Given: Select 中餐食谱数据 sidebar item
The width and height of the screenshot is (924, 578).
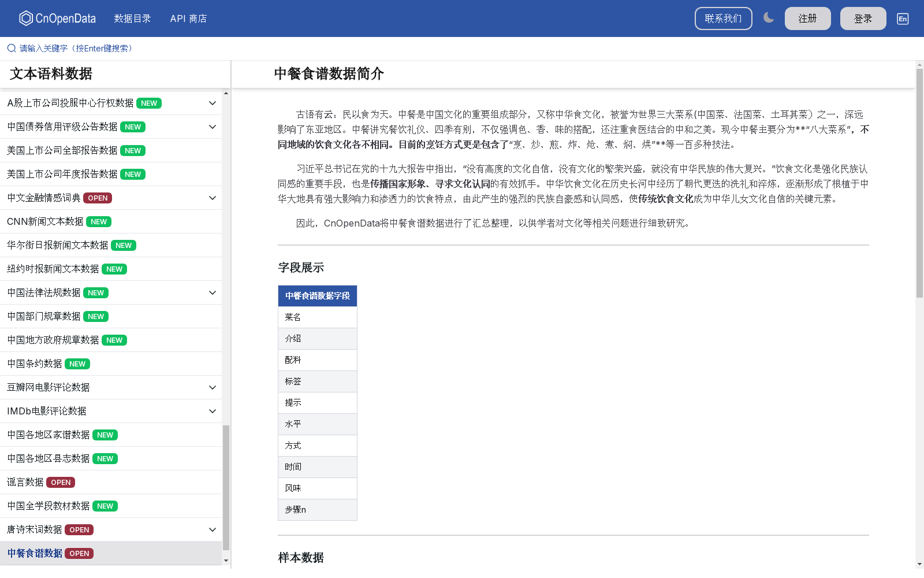Looking at the screenshot, I should click(111, 553).
